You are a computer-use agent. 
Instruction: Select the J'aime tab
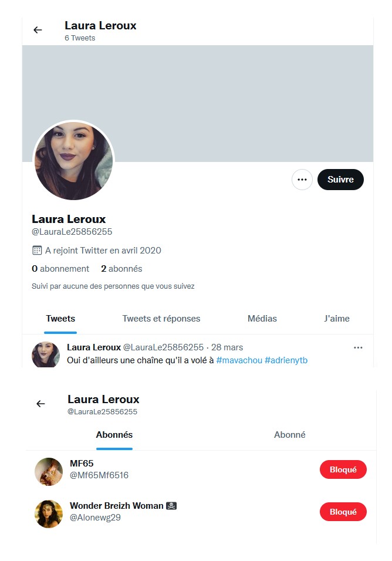tap(337, 319)
